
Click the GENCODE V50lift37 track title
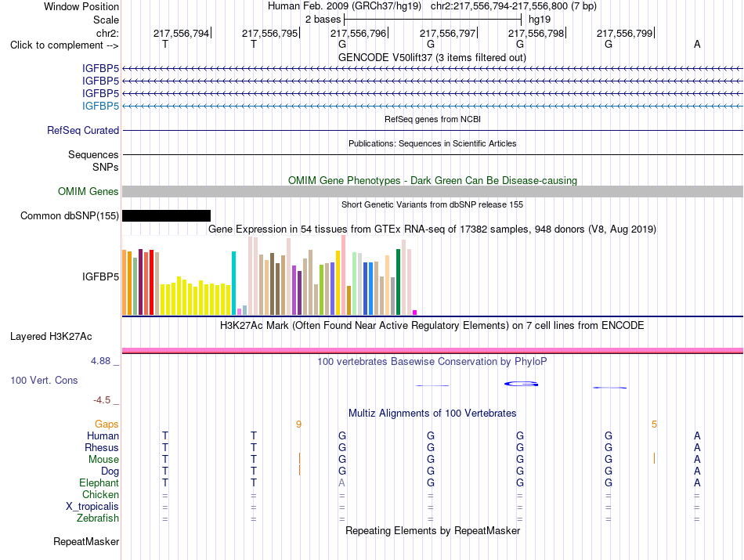click(x=432, y=57)
